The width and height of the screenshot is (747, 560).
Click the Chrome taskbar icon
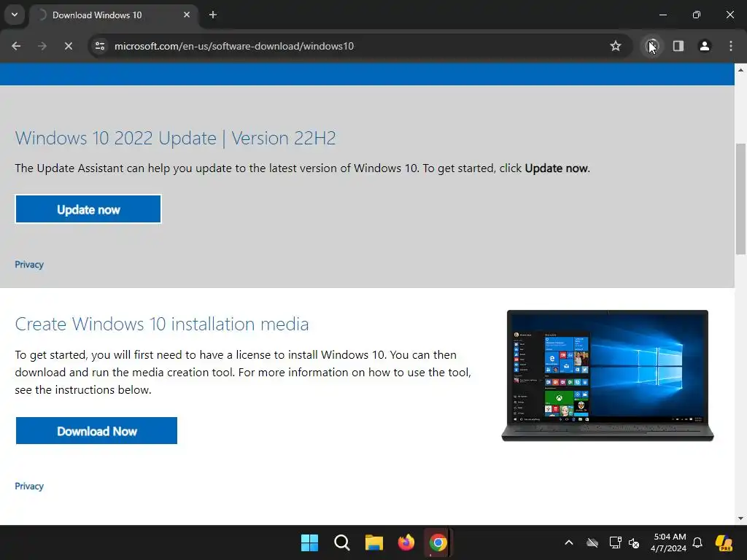tap(438, 542)
